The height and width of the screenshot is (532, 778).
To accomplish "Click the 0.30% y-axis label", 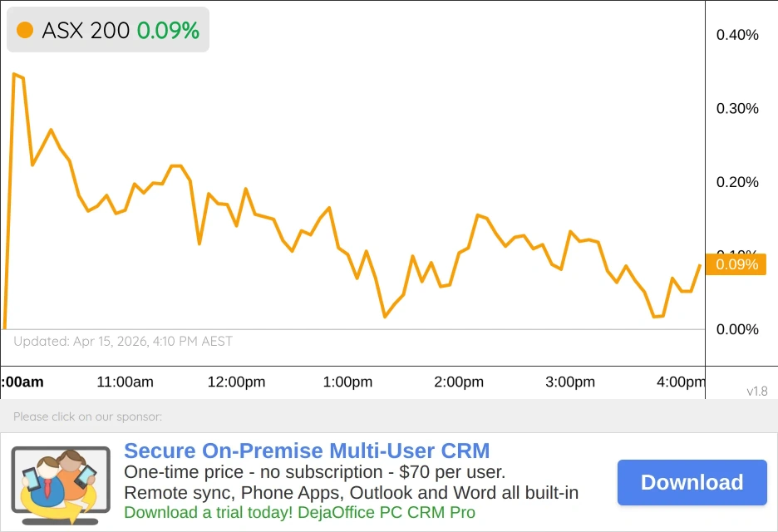I will pos(737,109).
